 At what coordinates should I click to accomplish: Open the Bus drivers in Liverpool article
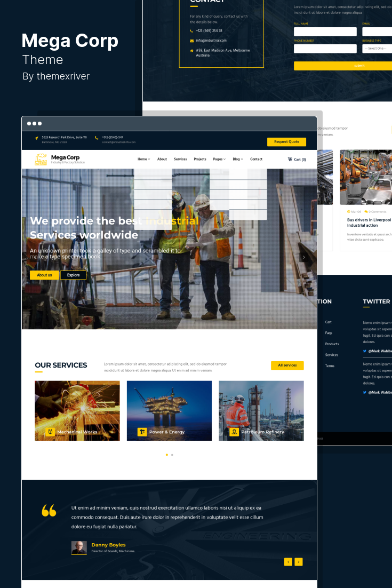click(369, 223)
